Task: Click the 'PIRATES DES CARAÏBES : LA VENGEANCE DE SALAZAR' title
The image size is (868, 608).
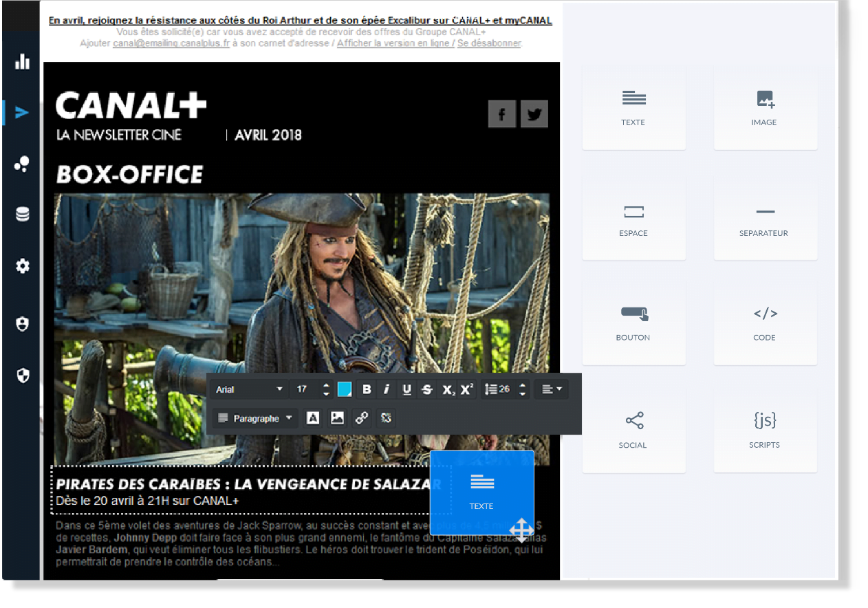Action: tap(248, 484)
